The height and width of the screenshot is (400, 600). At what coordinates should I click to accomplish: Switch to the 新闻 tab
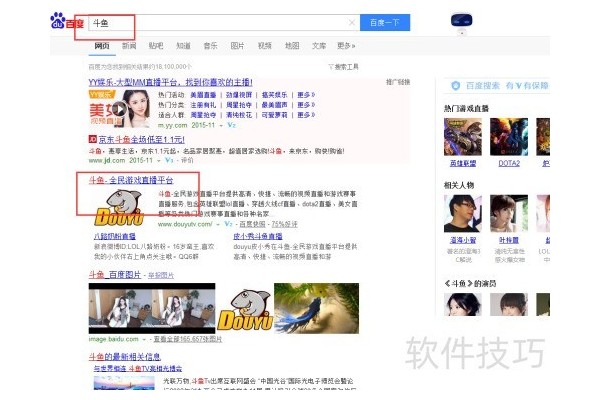coord(129,46)
